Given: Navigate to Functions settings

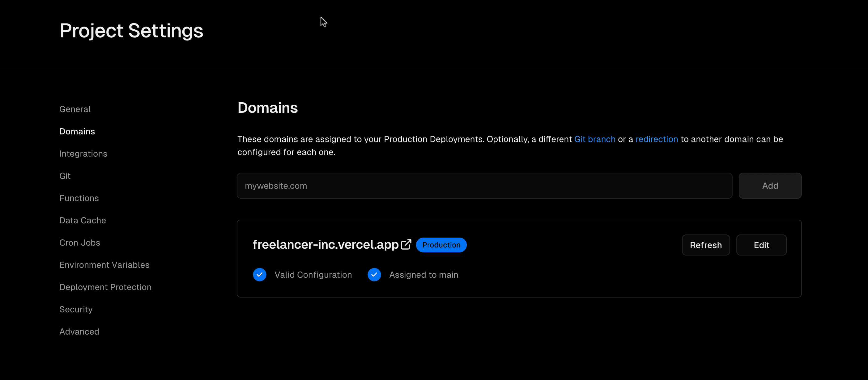Looking at the screenshot, I should (79, 198).
